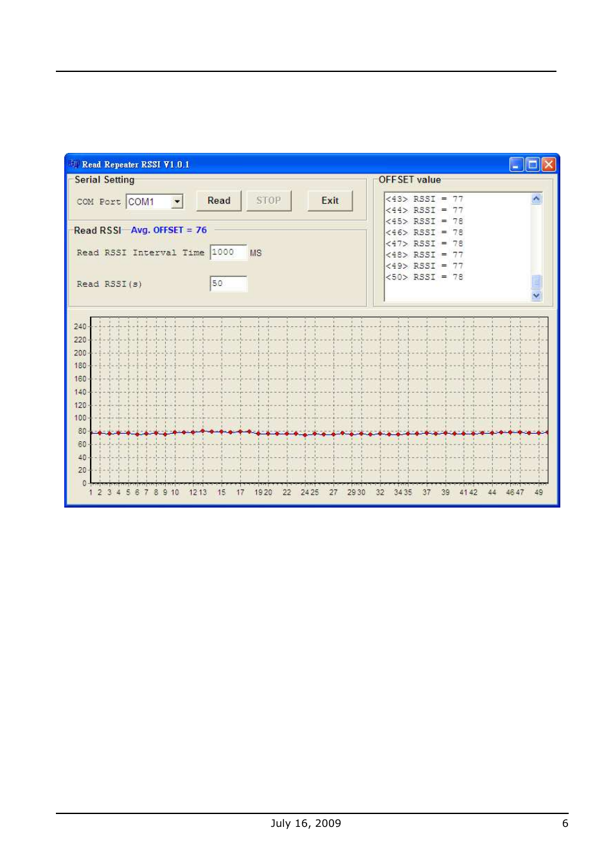
Task: Close the Read Repeater RSSI window
Action: tap(548, 164)
